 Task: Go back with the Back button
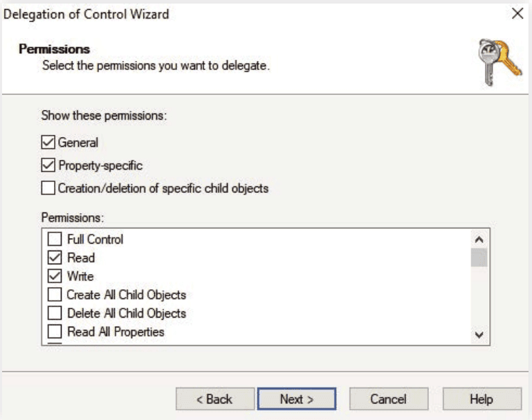214,399
